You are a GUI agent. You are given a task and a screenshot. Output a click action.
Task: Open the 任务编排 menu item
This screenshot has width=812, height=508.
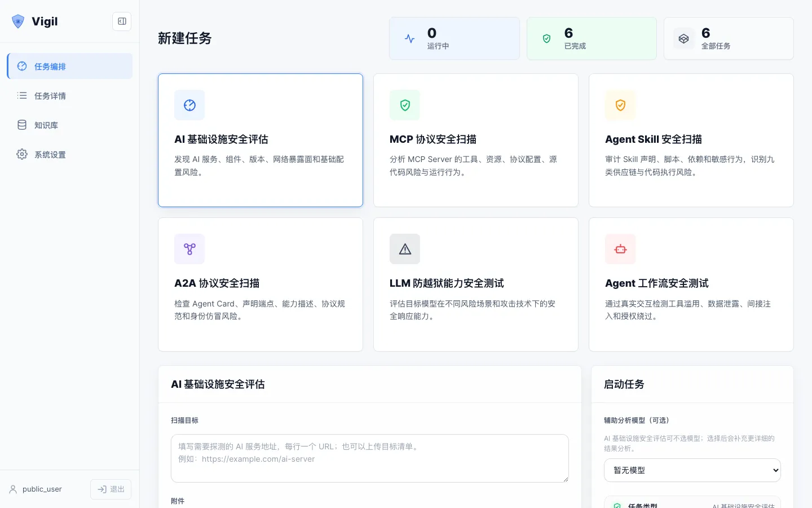(70, 66)
